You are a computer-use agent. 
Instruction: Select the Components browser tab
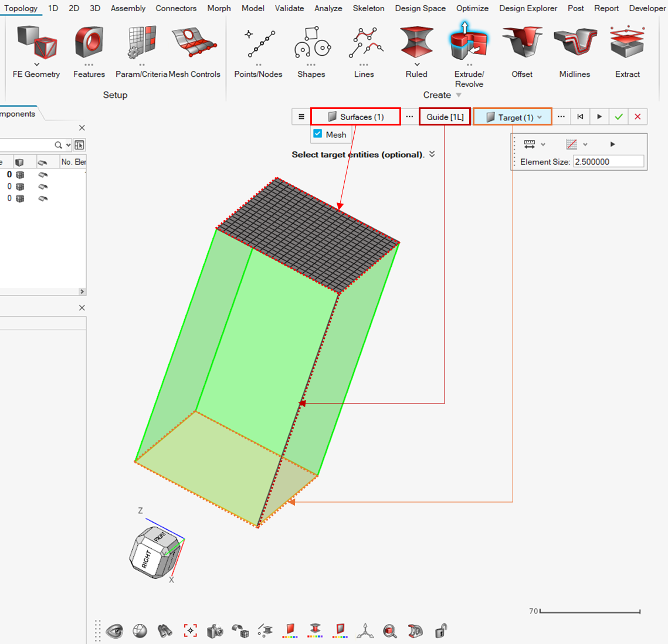18,114
